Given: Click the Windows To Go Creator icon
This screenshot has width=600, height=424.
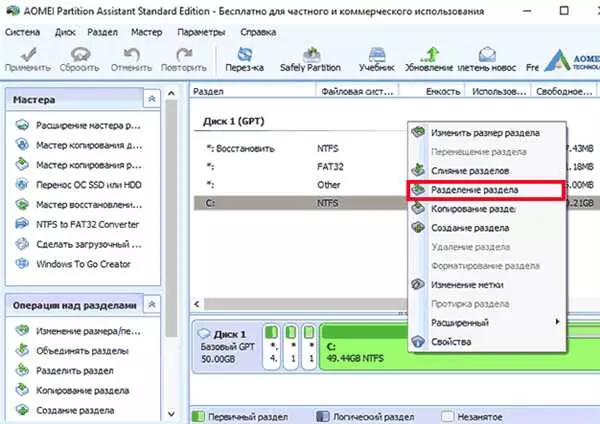Looking at the screenshot, I should pyautogui.click(x=22, y=264).
